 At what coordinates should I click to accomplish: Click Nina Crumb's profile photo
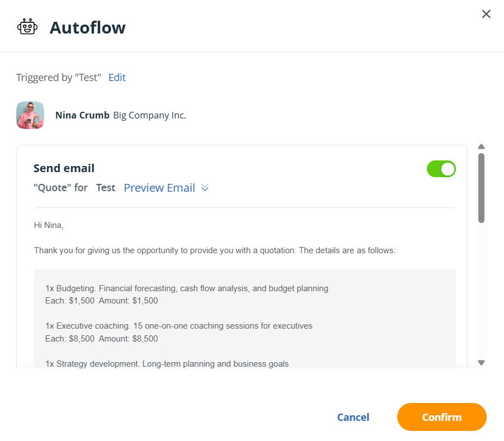(30, 115)
